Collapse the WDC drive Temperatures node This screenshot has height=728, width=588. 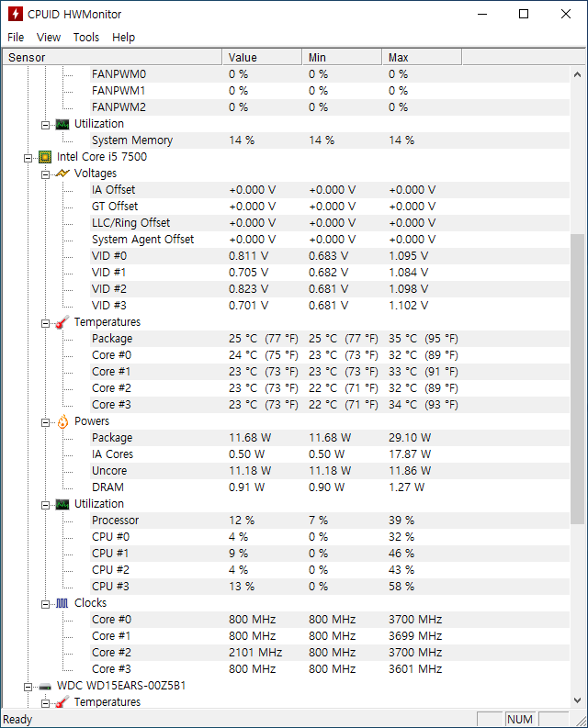coord(46,703)
